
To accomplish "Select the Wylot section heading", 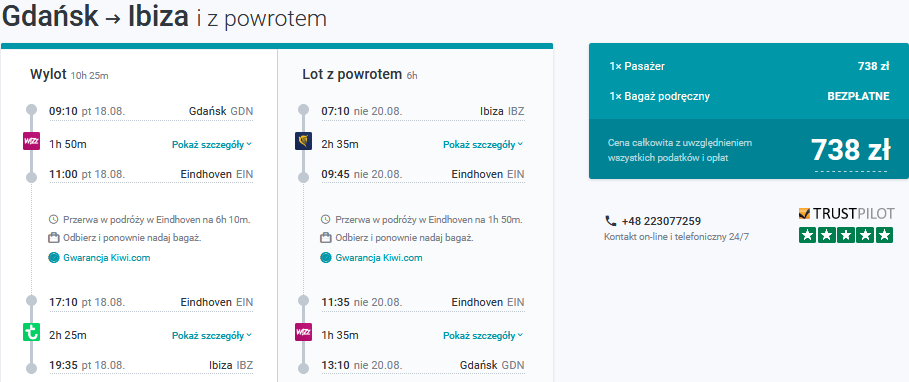I will coord(48,74).
